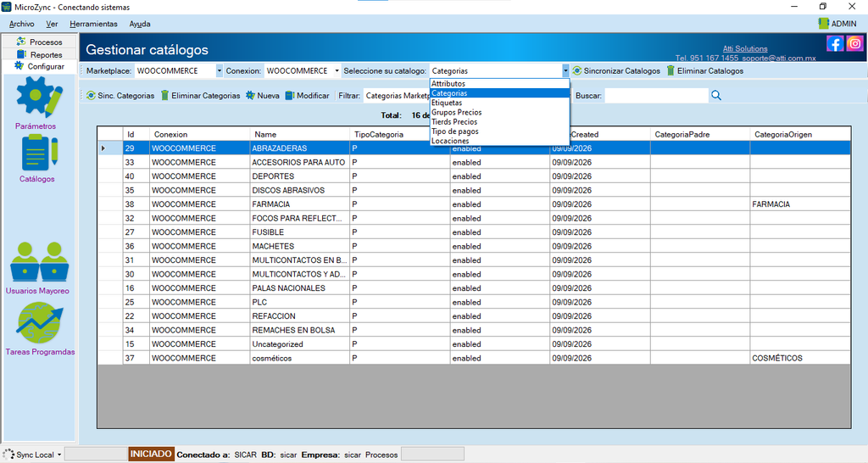
Task: Select REMACHES EN BOLSA cell
Action: pyautogui.click(x=299, y=330)
